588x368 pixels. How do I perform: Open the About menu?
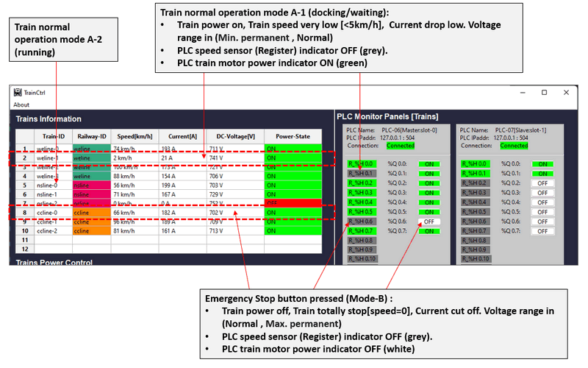(21, 105)
